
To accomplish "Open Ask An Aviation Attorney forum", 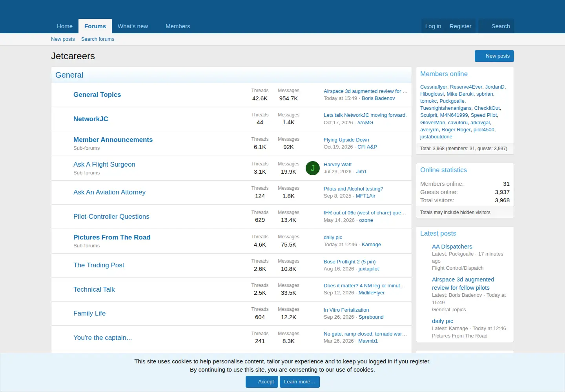I will click(109, 192).
